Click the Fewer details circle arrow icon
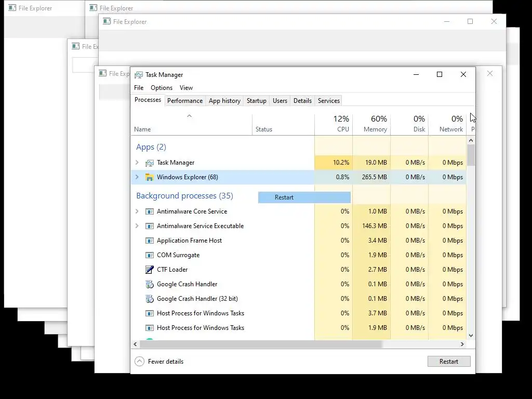Viewport: 532px width, 399px height. [139, 362]
